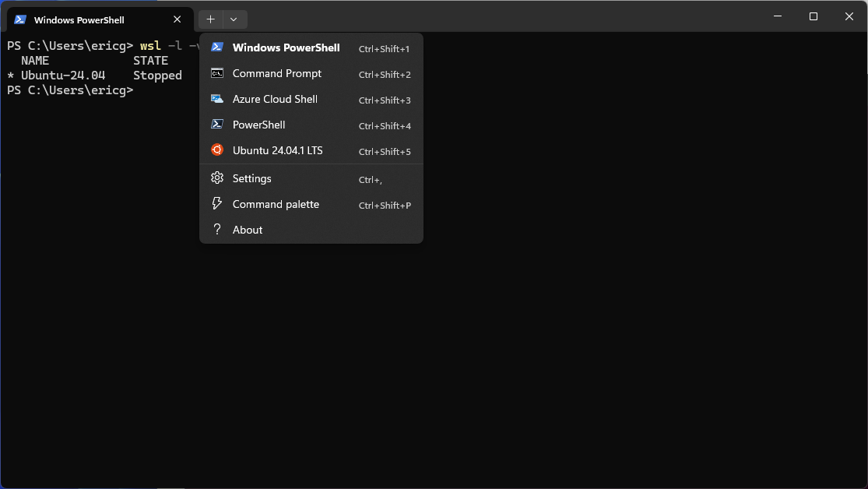Click the STATE column header in output

click(x=150, y=61)
